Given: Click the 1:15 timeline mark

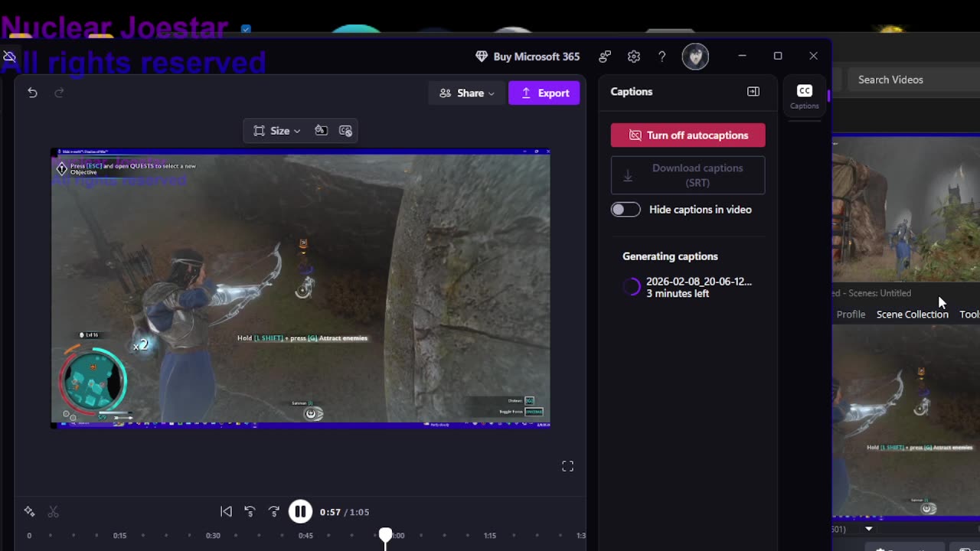Looking at the screenshot, I should (490, 536).
